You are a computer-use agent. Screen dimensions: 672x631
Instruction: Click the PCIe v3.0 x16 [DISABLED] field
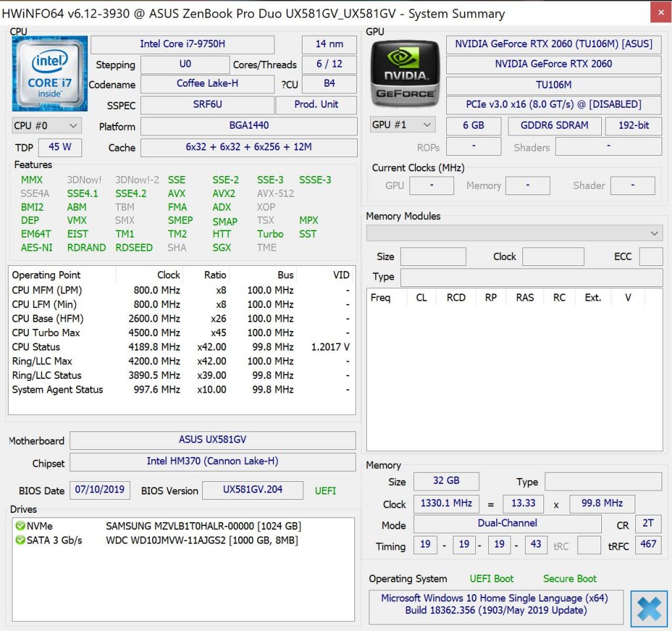point(554,105)
